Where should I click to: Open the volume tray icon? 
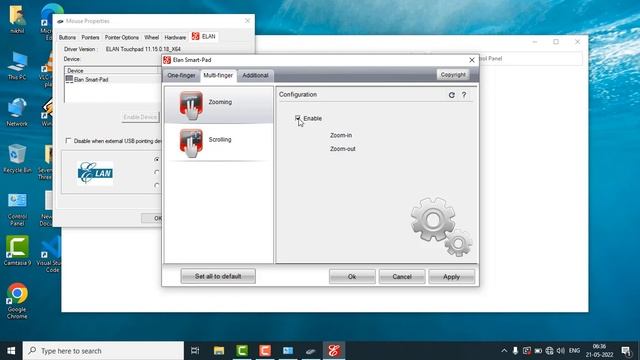(x=561, y=351)
